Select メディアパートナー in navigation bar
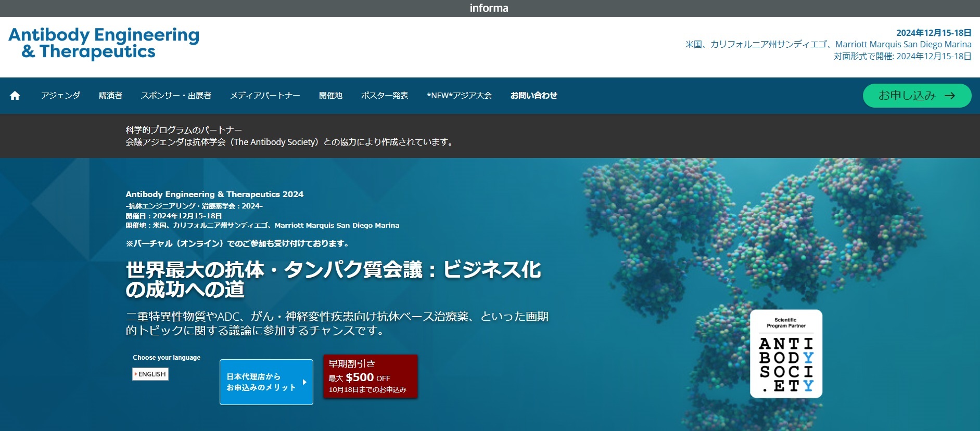Image resolution: width=980 pixels, height=431 pixels. tap(265, 96)
